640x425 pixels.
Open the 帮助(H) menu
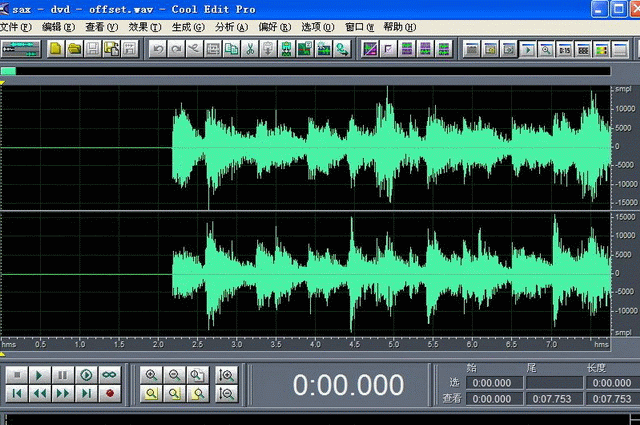click(400, 27)
